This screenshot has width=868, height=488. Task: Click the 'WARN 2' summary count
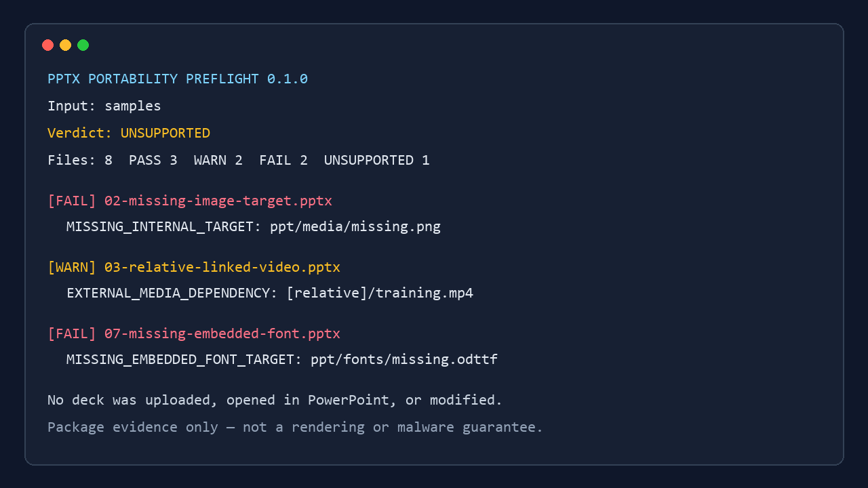[x=218, y=161]
